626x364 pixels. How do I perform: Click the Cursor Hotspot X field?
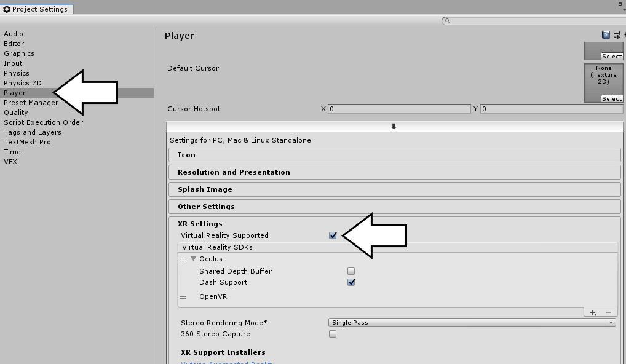399,109
